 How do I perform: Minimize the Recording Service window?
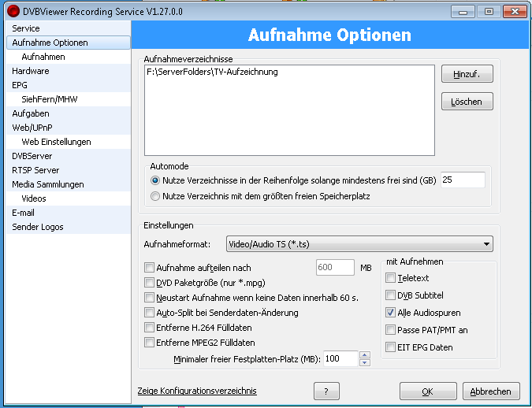tap(463, 12)
